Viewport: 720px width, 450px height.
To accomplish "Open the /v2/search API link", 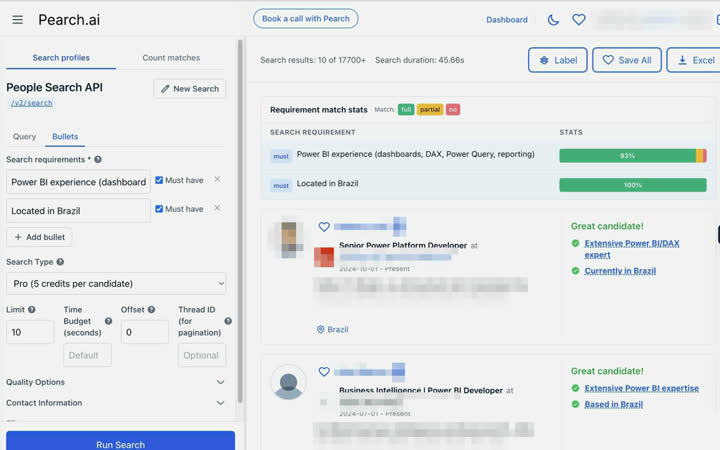I will tap(32, 103).
